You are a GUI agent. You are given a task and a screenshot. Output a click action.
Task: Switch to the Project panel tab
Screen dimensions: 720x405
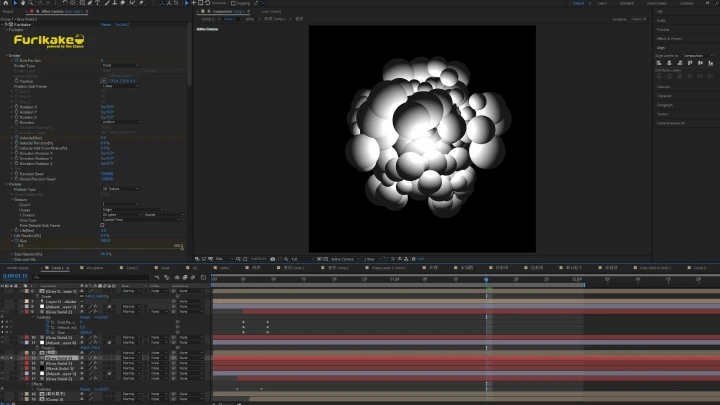(8, 11)
